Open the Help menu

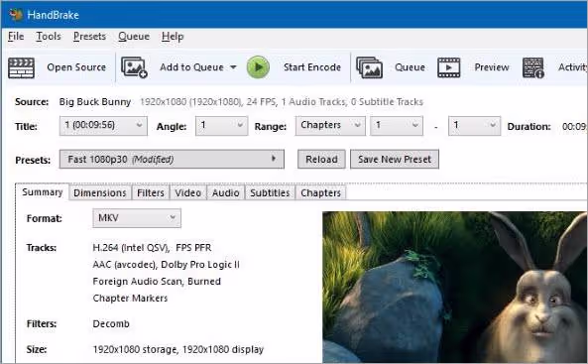[173, 37]
